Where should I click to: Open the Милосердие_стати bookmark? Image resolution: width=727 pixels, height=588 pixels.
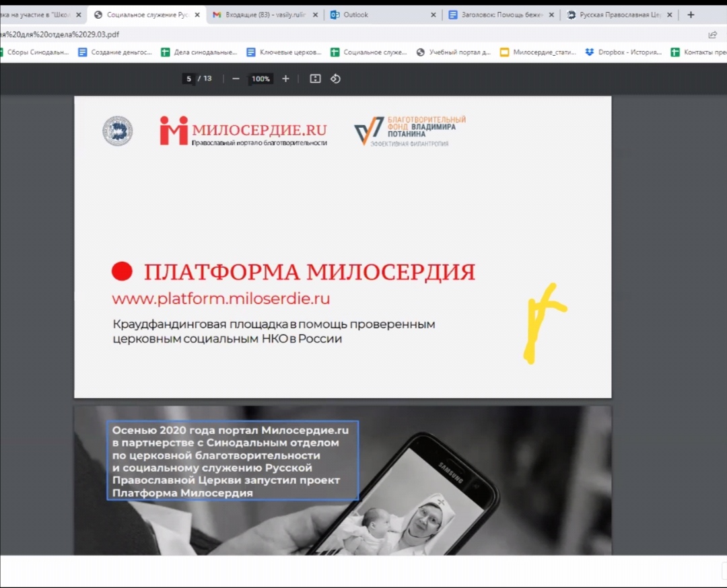[538, 52]
